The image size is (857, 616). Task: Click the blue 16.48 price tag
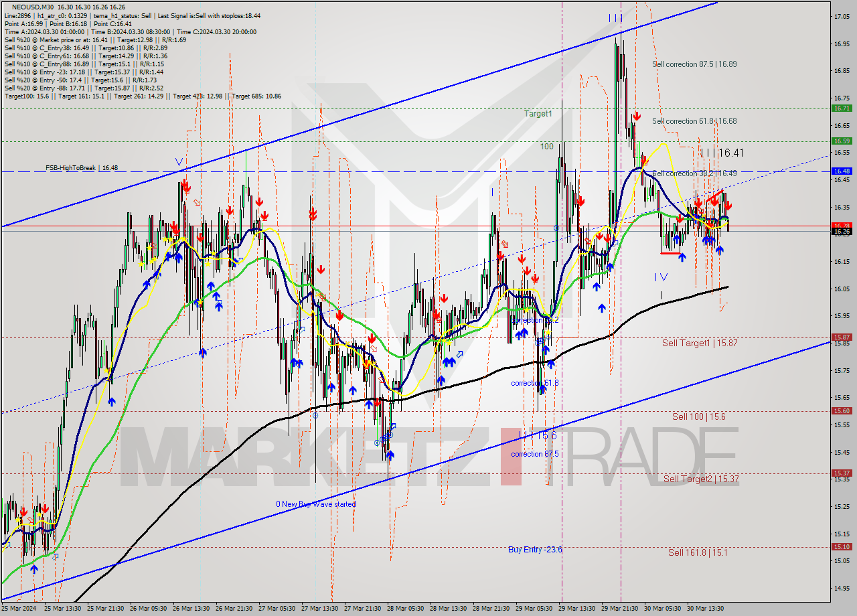point(842,171)
